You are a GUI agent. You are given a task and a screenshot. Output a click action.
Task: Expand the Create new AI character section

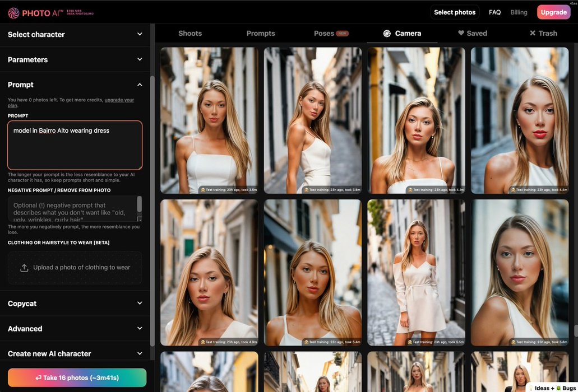(x=75, y=353)
